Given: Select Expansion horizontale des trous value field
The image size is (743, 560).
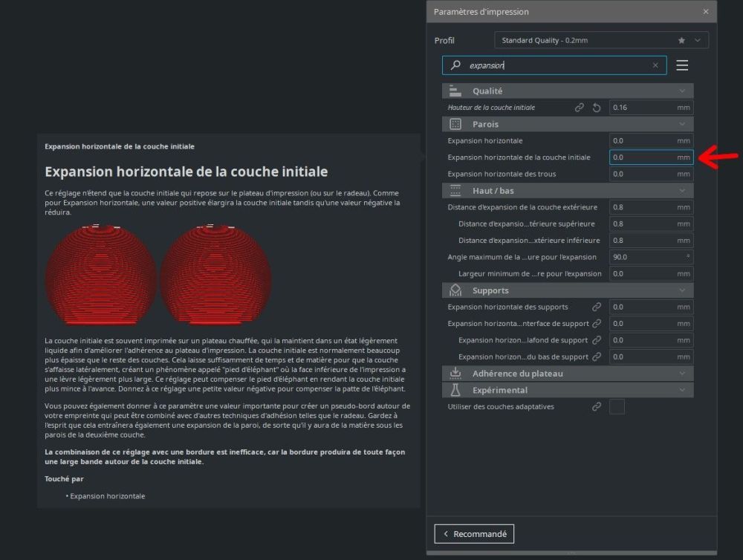Looking at the screenshot, I should (x=651, y=174).
